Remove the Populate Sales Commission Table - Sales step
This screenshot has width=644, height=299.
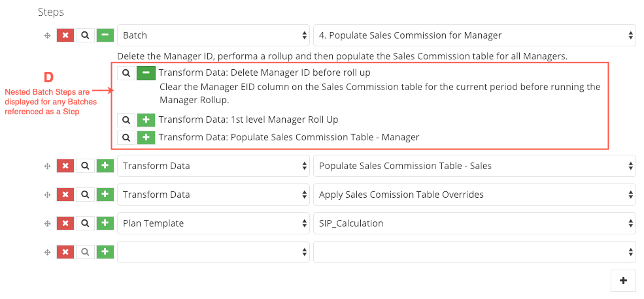pyautogui.click(x=65, y=166)
